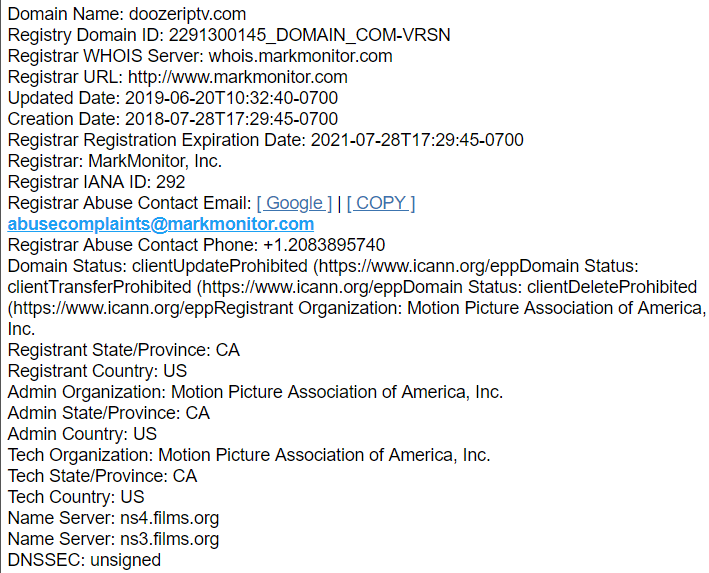Open the abusecomplaints@markmonitor.com email link
The image size is (709, 573).
click(x=161, y=224)
